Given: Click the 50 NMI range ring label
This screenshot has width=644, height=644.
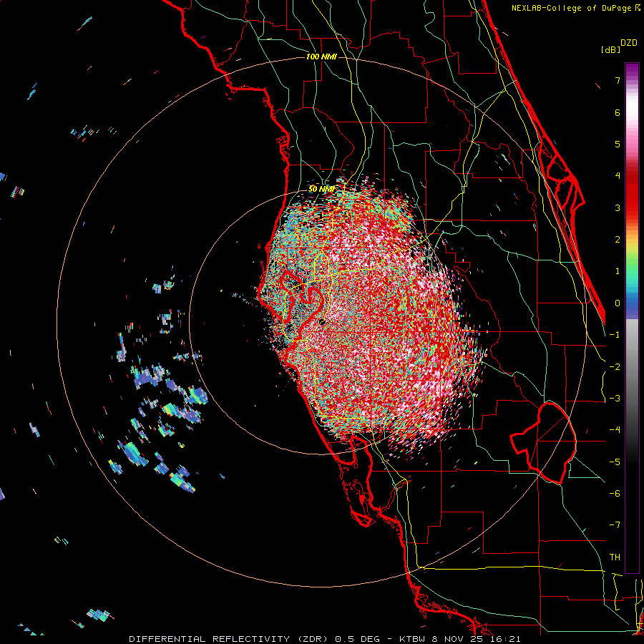Looking at the screenshot, I should point(321,189).
